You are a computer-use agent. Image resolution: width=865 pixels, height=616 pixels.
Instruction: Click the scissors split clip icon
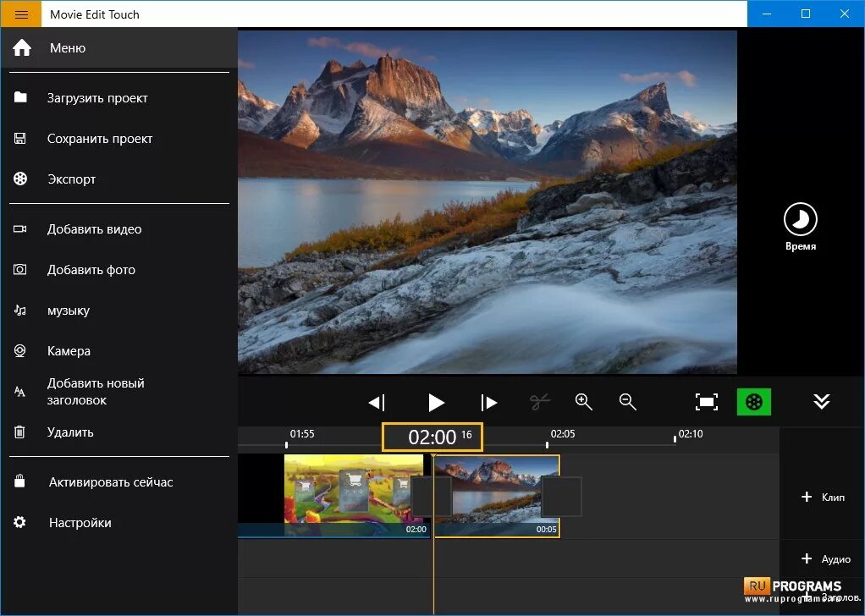point(539,402)
